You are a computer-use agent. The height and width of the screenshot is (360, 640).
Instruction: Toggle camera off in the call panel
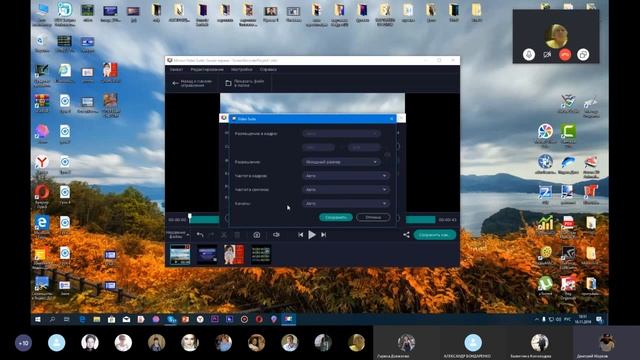pos(547,54)
